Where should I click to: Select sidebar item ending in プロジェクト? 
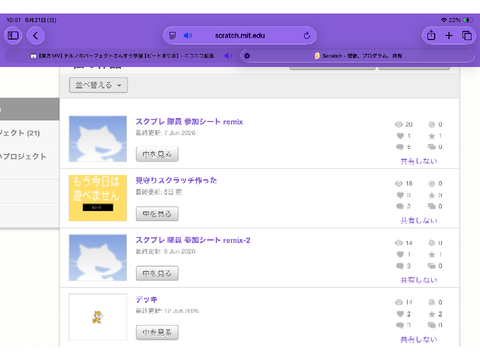[x=23, y=156]
